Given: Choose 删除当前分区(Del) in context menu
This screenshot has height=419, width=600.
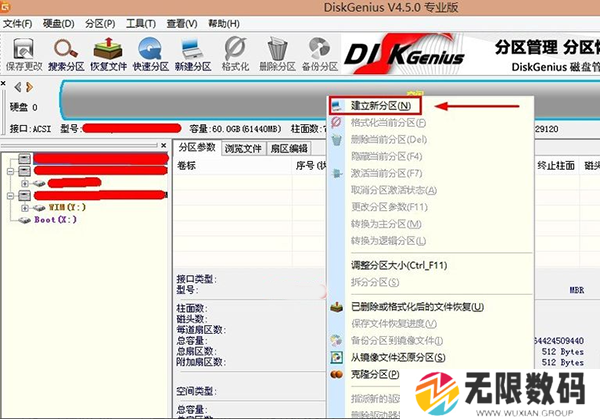Looking at the screenshot, I should click(389, 140).
